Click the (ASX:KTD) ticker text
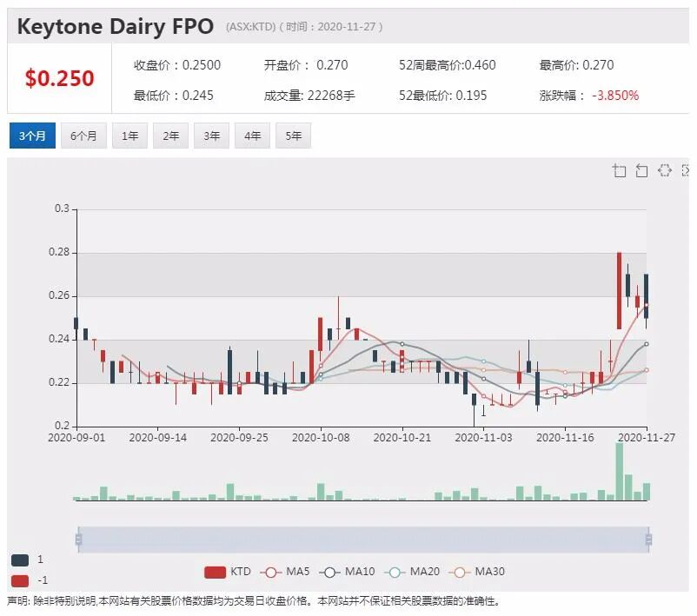 (250, 27)
